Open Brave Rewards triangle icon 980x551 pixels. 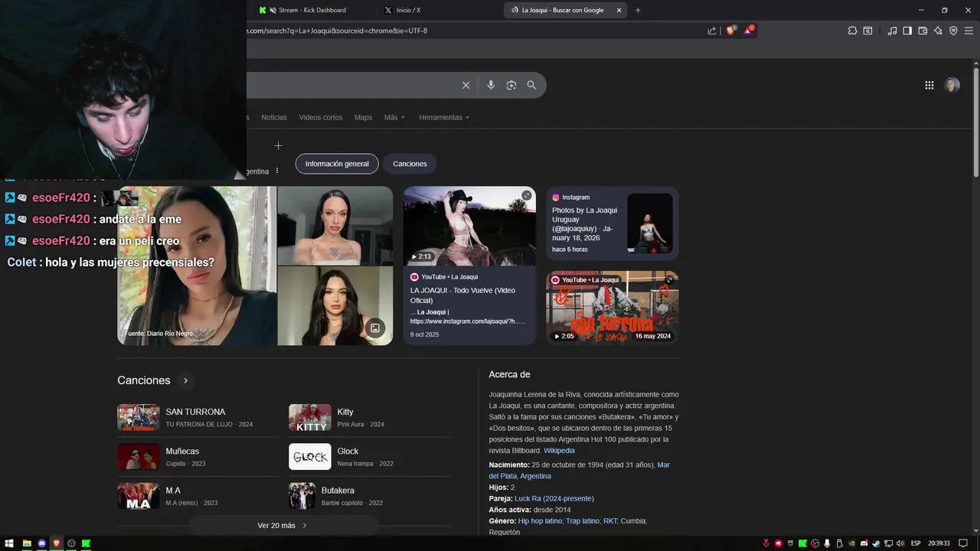(749, 31)
